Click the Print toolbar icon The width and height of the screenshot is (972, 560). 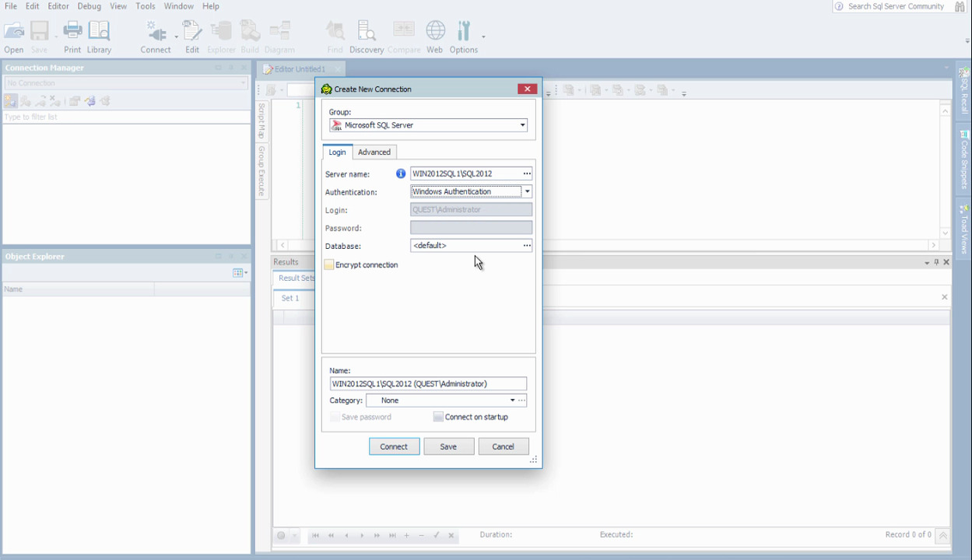[72, 37]
